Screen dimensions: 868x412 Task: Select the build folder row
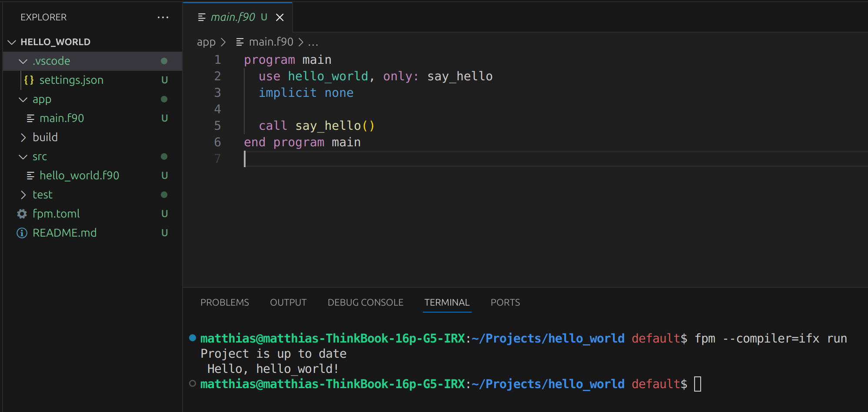(x=93, y=138)
